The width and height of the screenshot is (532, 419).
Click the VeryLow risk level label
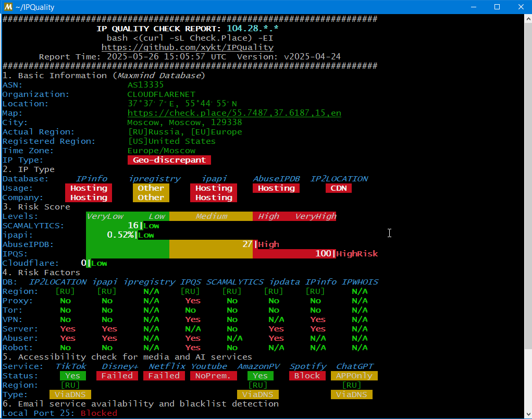(105, 216)
